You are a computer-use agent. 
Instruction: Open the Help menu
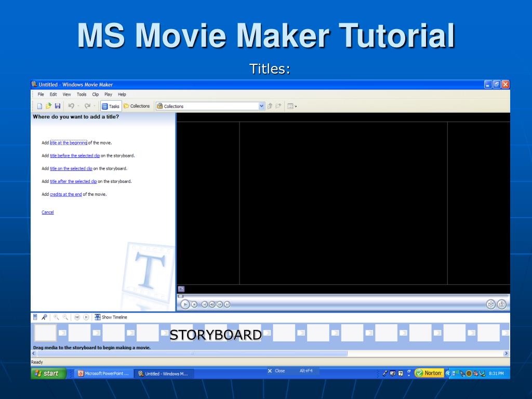[x=122, y=95]
